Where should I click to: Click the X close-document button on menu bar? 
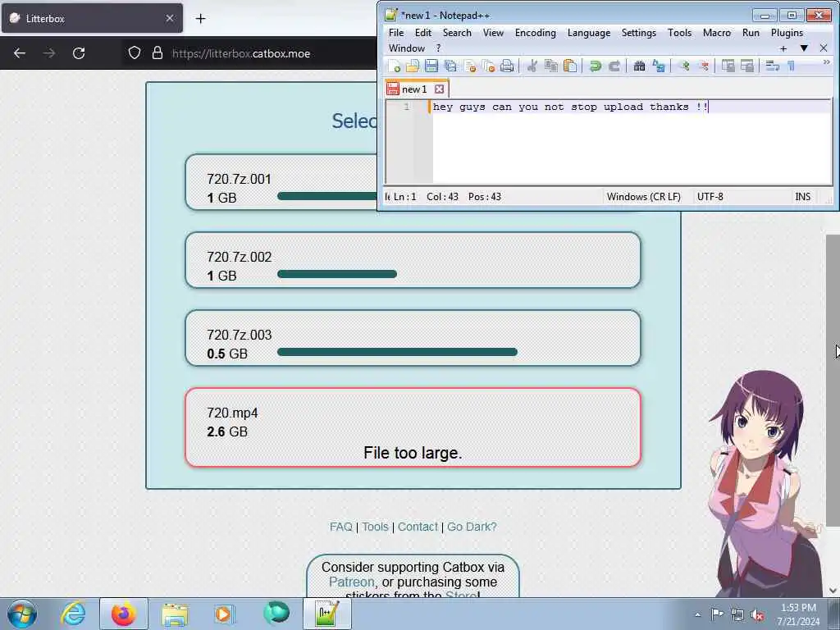click(824, 48)
